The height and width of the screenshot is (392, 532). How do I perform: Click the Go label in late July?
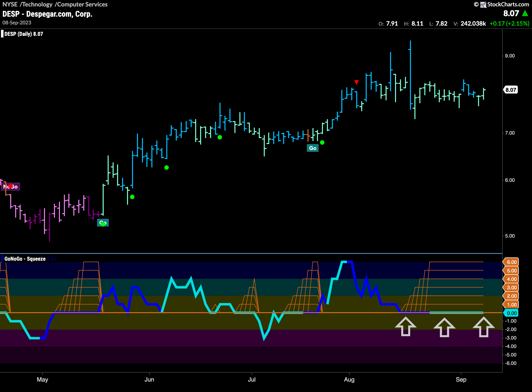(x=312, y=148)
